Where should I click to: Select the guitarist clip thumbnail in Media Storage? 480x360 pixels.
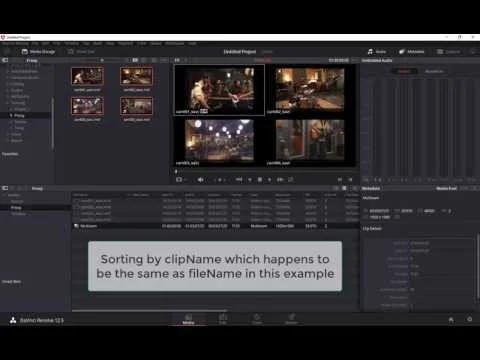pos(87,76)
